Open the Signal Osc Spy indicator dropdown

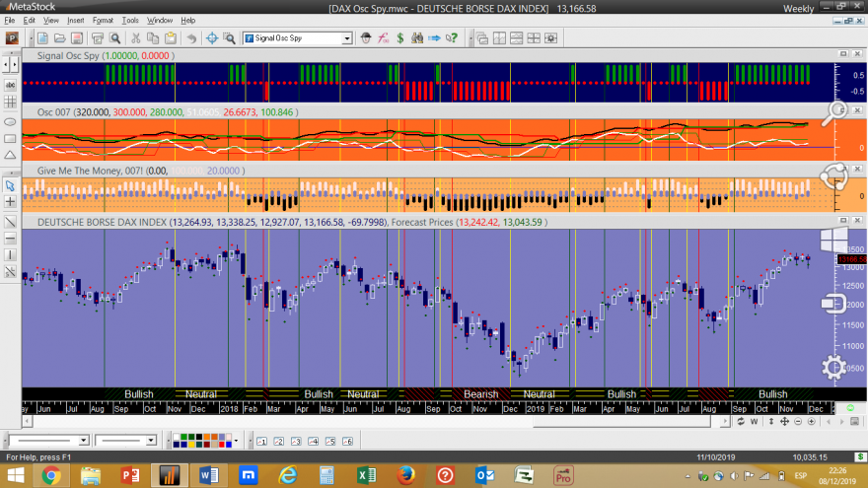[346, 38]
